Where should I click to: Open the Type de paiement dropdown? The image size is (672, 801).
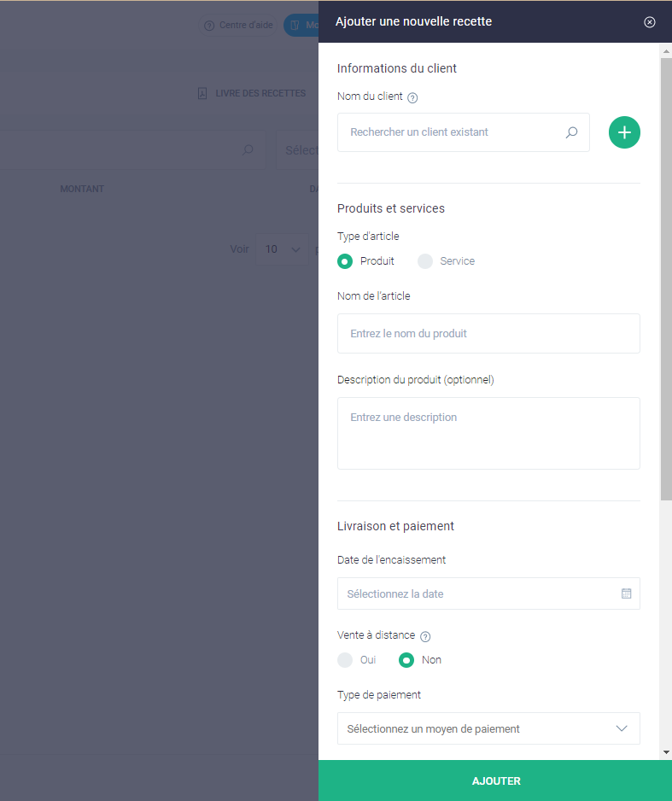coord(488,728)
